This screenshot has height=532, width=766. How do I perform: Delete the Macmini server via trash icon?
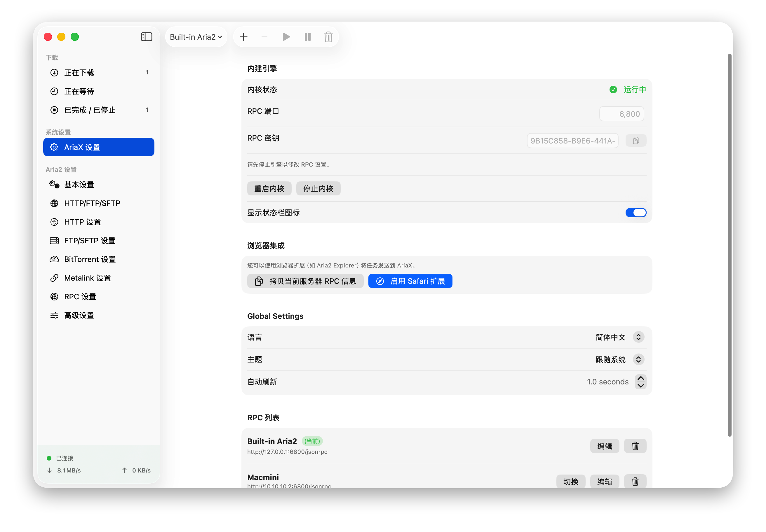[635, 481]
